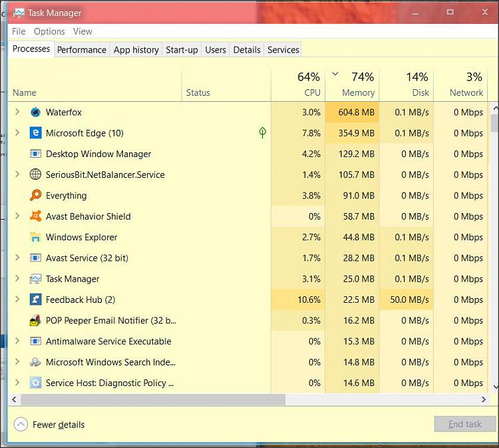This screenshot has width=499, height=448.
Task: Open the Options menu
Action: pos(49,31)
